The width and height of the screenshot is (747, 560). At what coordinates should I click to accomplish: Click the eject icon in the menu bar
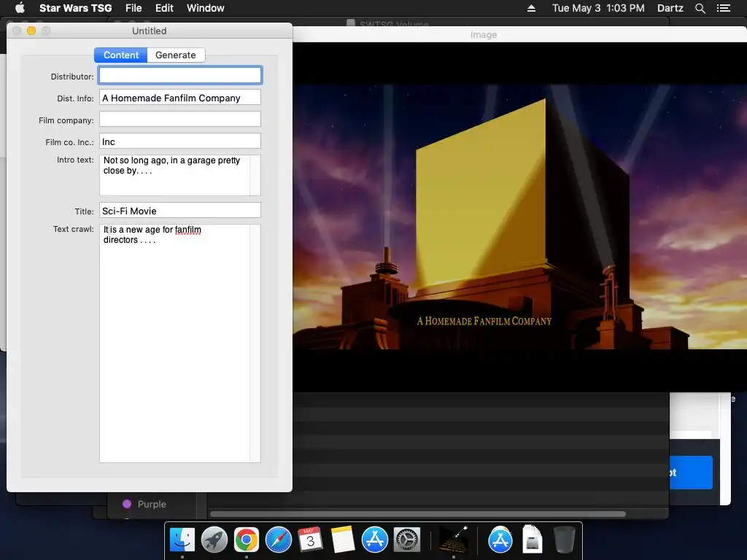pos(531,8)
